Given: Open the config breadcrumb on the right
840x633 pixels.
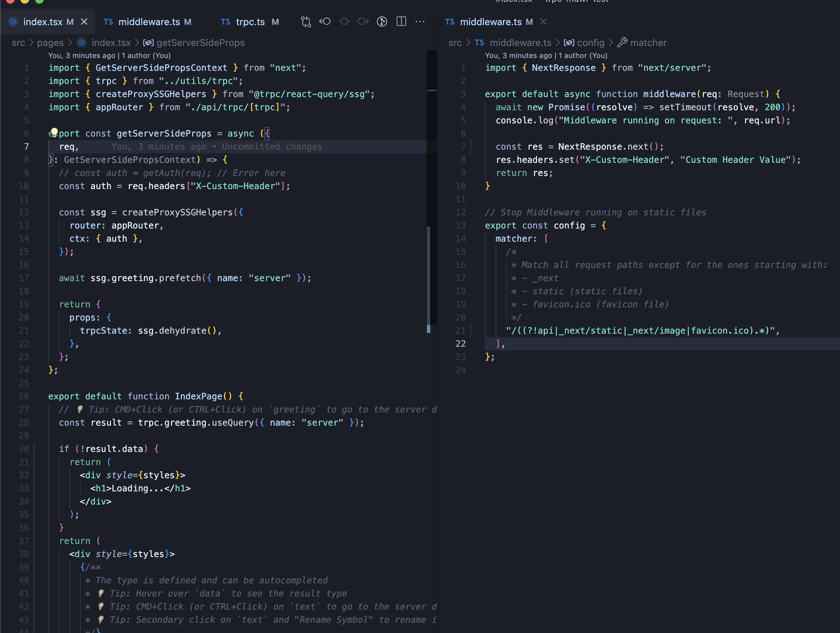Looking at the screenshot, I should [590, 42].
